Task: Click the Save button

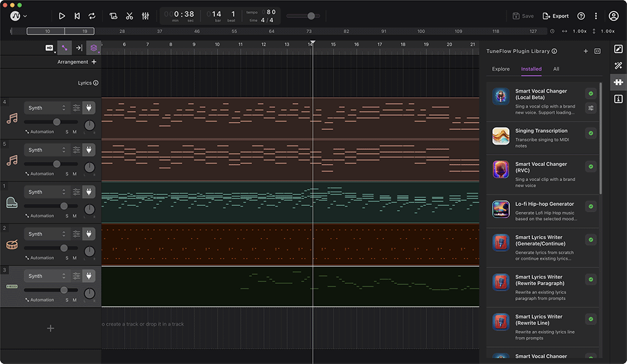Action: [x=524, y=16]
